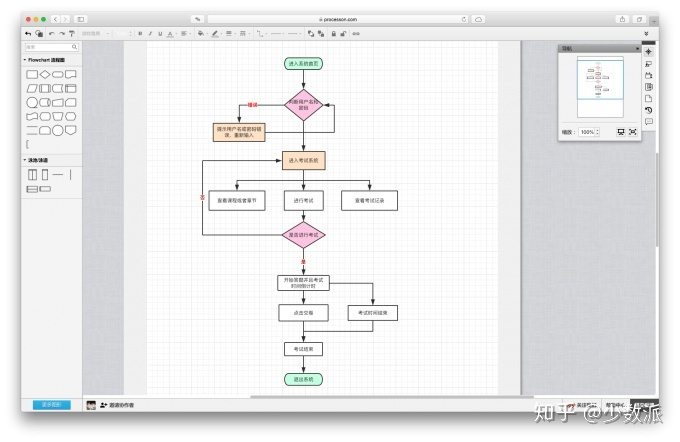Click the lock shape icon
Viewport: 680px width, 442px height.
coord(333,33)
